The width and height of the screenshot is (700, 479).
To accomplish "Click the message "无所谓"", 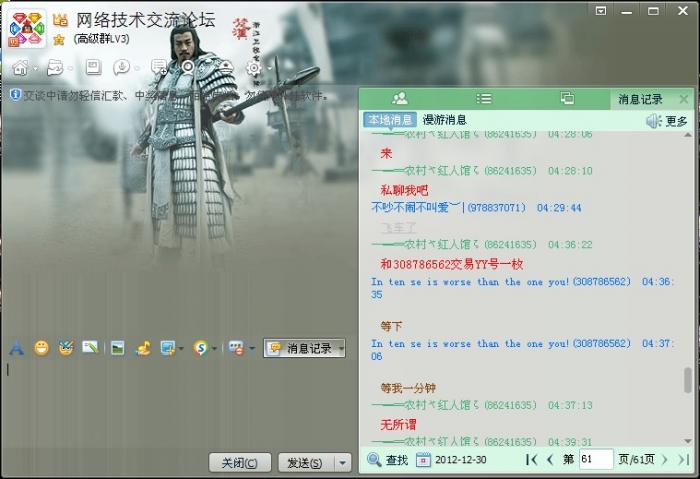I will 398,424.
